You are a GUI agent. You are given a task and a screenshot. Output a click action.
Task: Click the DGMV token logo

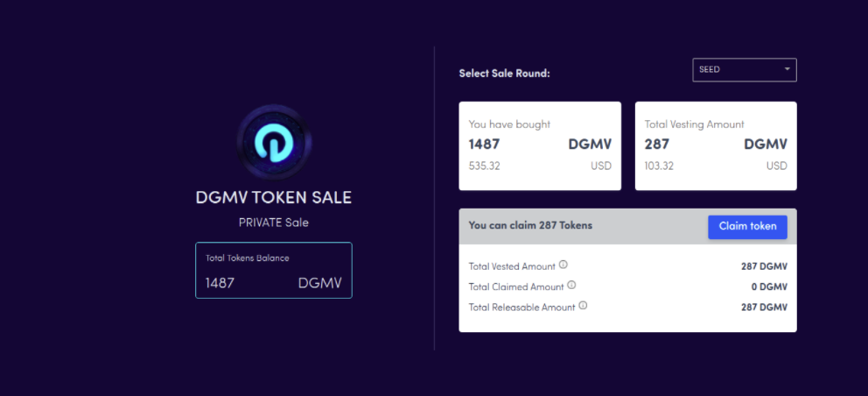274,142
